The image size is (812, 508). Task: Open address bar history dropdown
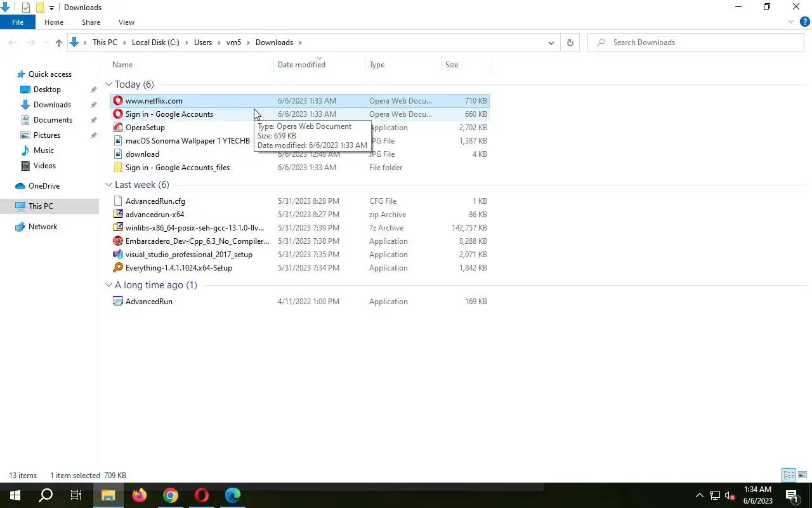pos(551,43)
